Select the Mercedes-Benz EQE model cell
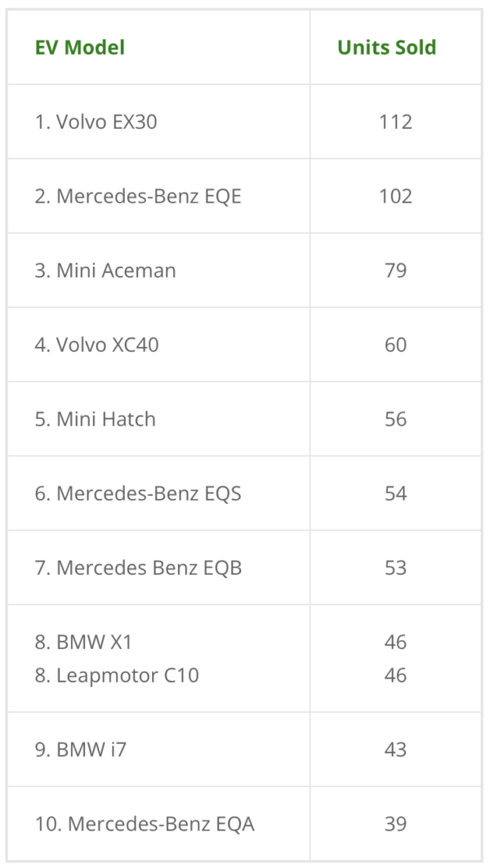 pos(138,196)
